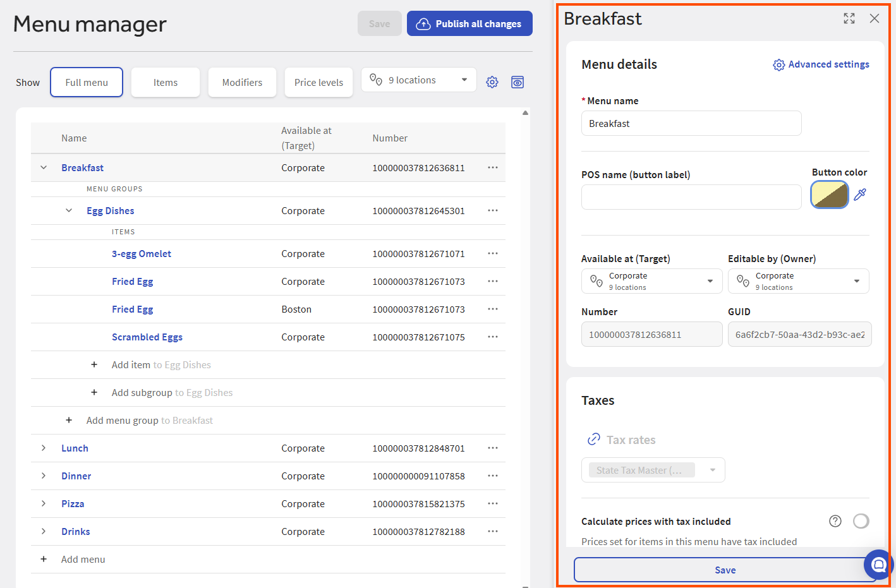This screenshot has width=896, height=588.
Task: Click the POS name button label field
Action: 691,197
